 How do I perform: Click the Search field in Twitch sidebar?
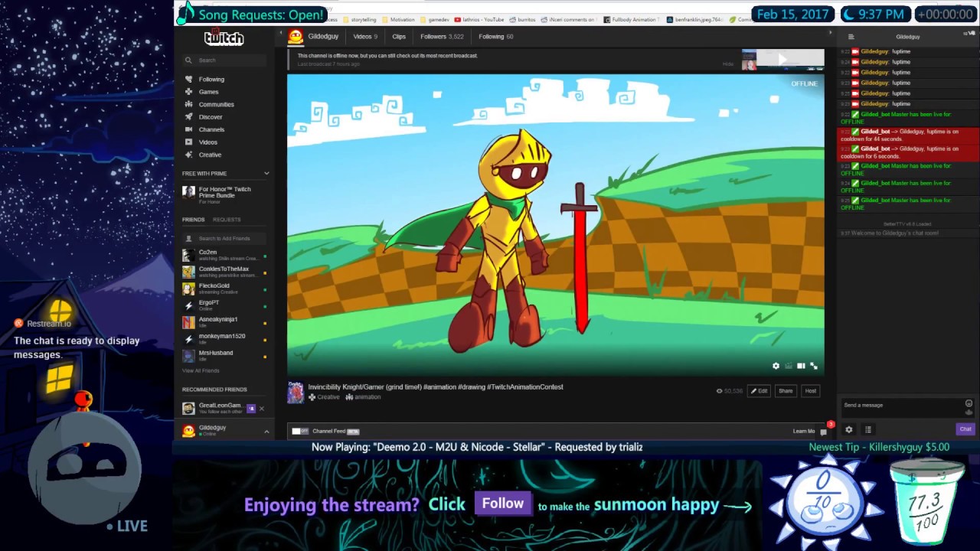(x=225, y=60)
